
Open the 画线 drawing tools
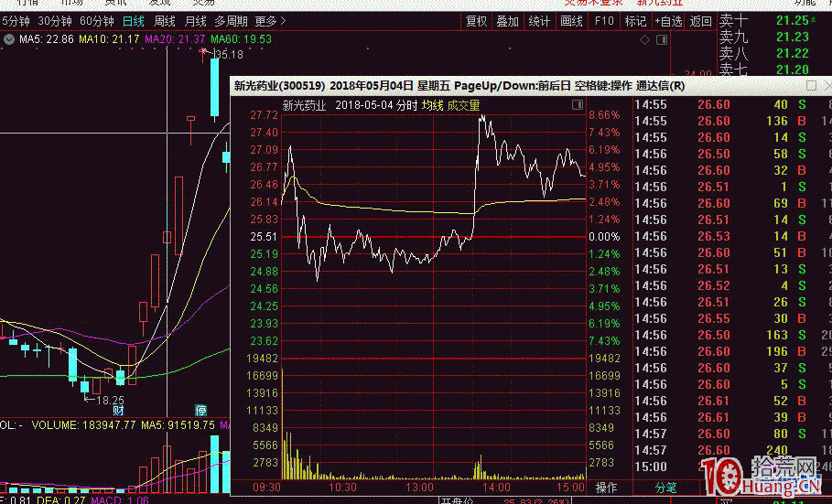(571, 22)
